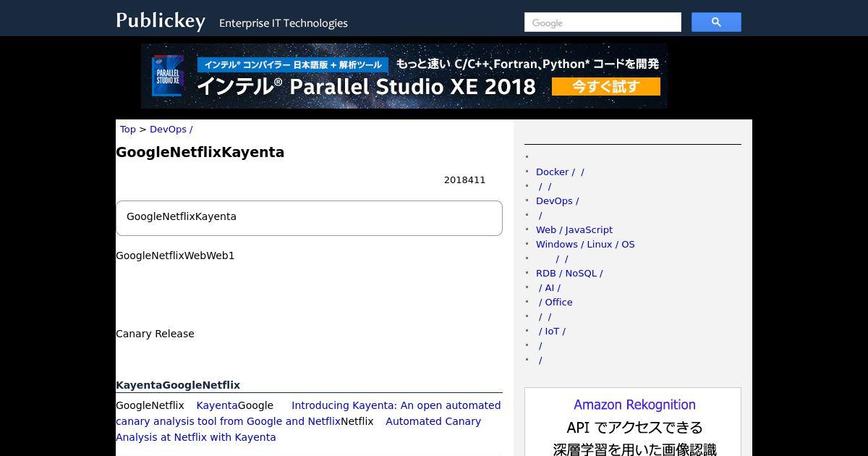Open RDB / NoSQL sidebar category
The image size is (868, 456).
(569, 274)
